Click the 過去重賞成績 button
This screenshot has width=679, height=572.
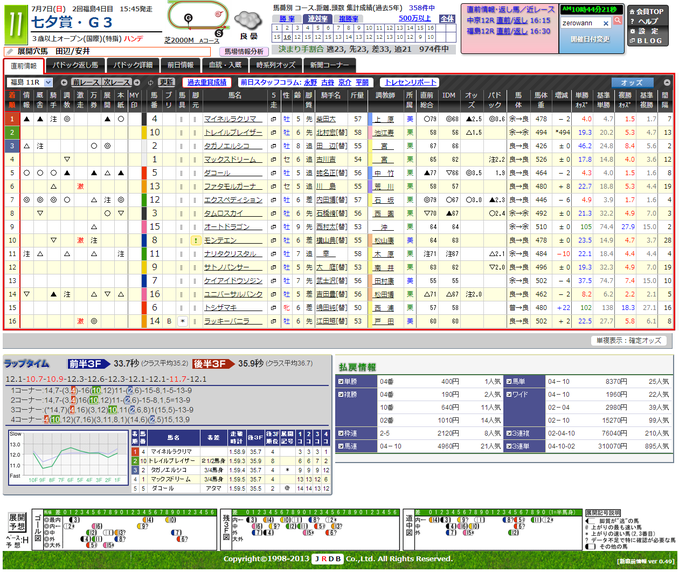pyautogui.click(x=207, y=82)
